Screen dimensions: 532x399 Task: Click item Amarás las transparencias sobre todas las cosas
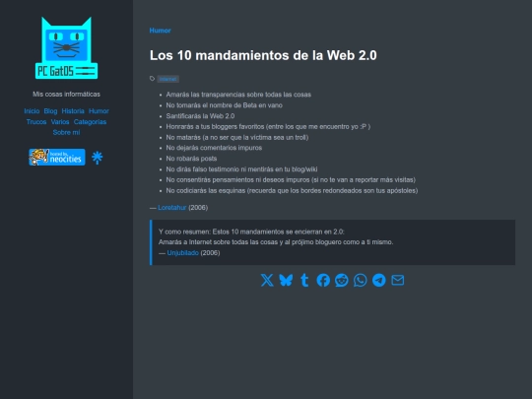[238, 95]
